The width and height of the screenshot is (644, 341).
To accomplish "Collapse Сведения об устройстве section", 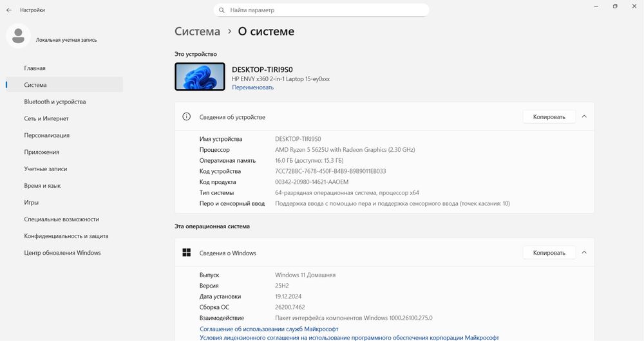I will (584, 116).
